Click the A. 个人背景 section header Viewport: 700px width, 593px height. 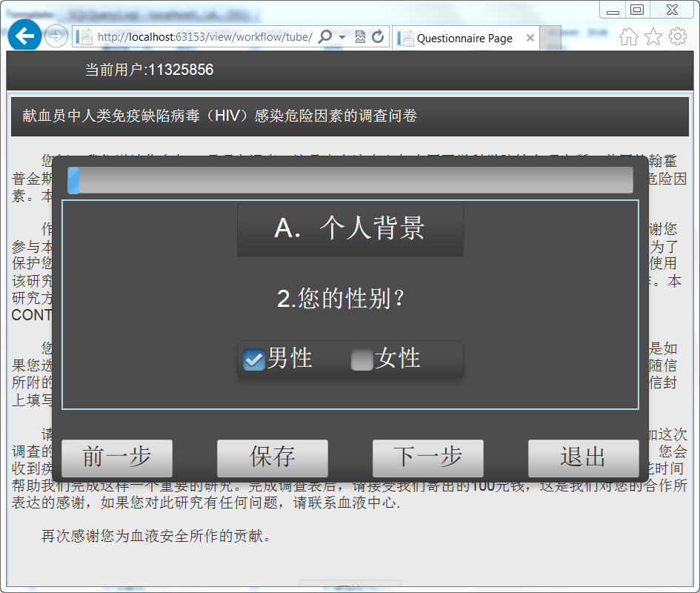pos(350,230)
